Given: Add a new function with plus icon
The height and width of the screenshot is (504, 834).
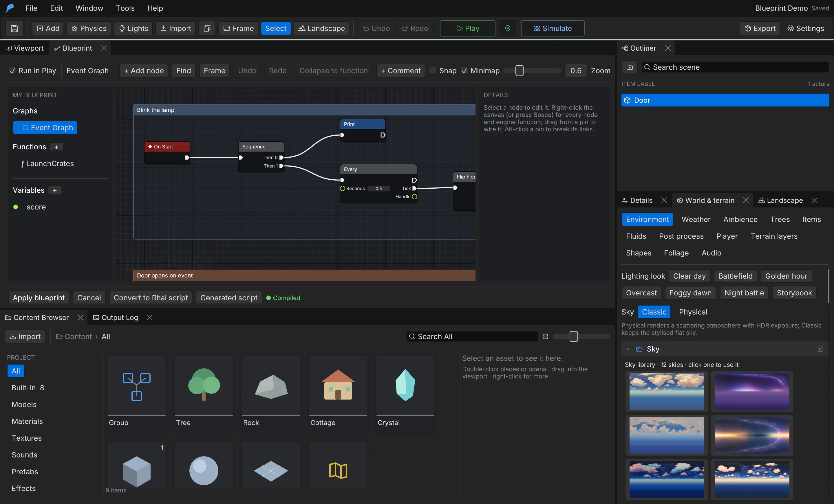Looking at the screenshot, I should (x=56, y=147).
